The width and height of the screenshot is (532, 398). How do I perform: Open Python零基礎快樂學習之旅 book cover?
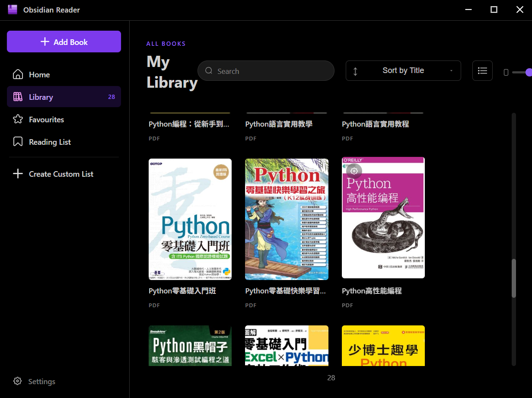(287, 219)
